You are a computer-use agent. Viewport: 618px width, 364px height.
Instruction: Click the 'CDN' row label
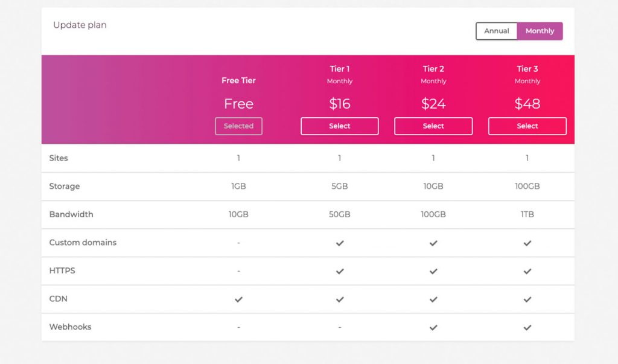pos(58,299)
